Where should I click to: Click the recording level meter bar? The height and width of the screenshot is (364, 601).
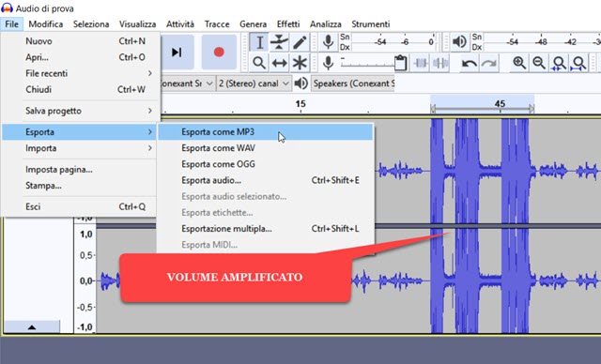[393, 42]
